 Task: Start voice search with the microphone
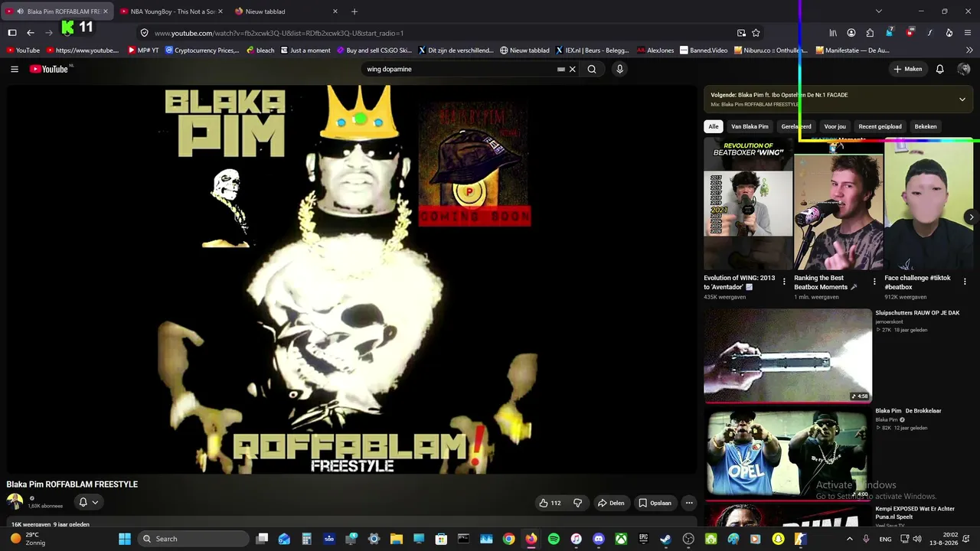pos(620,69)
